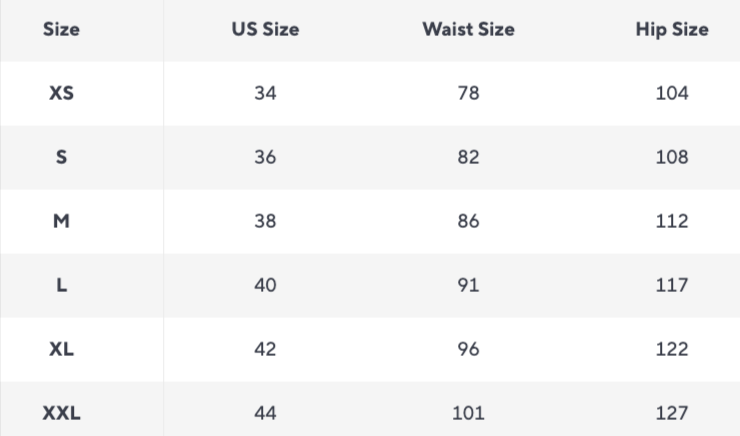Click US size value 34

coord(265,93)
